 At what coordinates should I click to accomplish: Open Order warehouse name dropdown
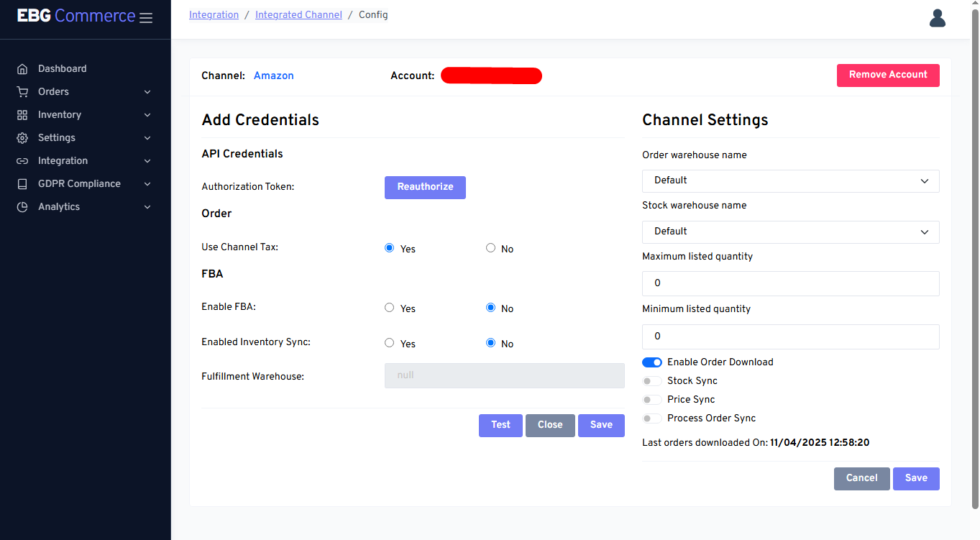pos(790,181)
